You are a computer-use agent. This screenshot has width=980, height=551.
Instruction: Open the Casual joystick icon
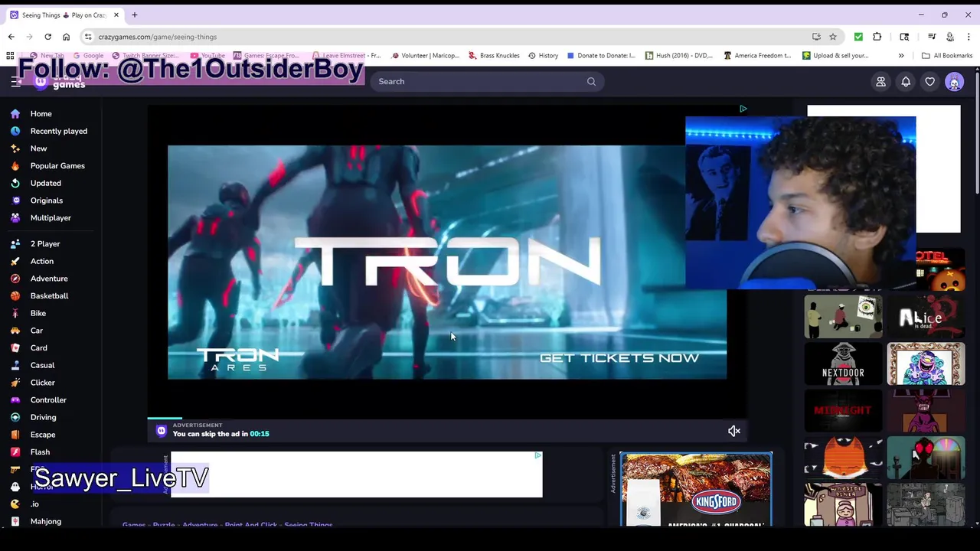(15, 365)
